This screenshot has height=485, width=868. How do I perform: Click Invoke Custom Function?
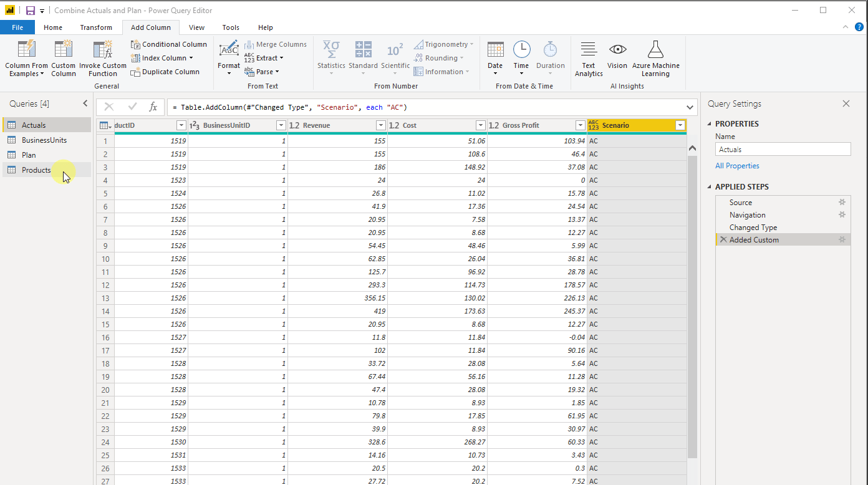(x=102, y=59)
